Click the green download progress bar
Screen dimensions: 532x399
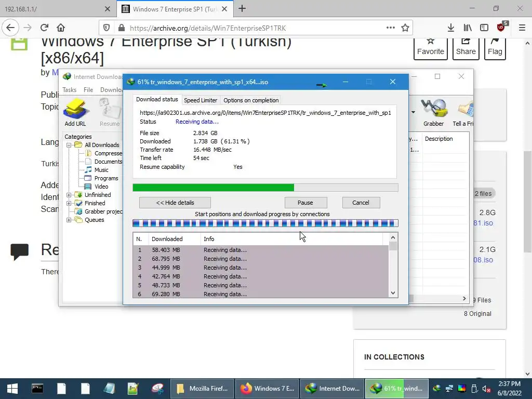265,188
